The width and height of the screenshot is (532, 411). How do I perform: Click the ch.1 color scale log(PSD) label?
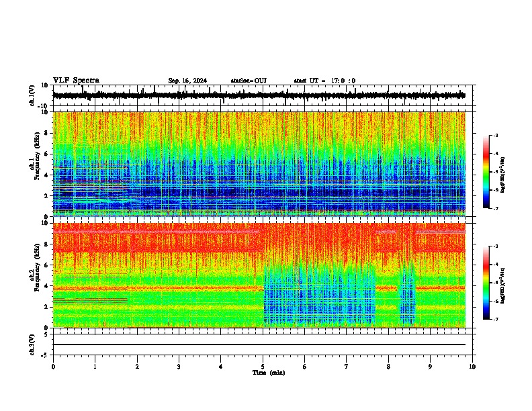click(x=503, y=175)
